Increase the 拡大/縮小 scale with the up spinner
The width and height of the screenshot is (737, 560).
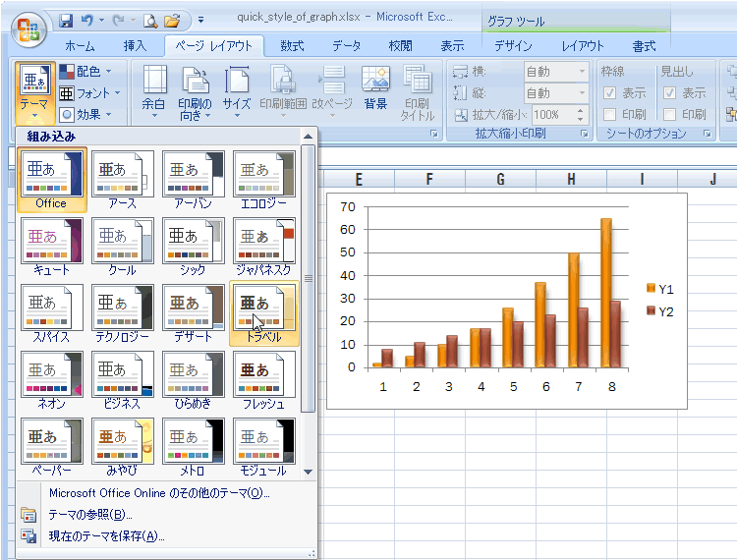click(x=581, y=110)
